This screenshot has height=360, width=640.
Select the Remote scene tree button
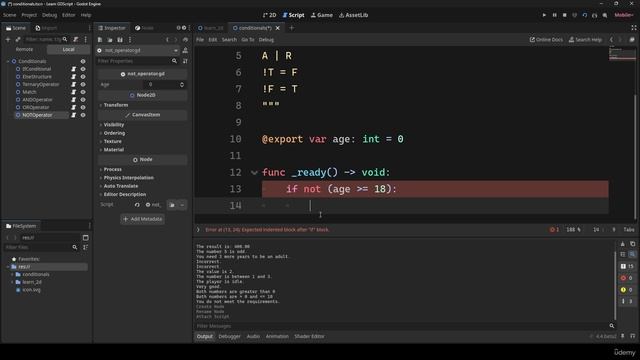[x=24, y=49]
